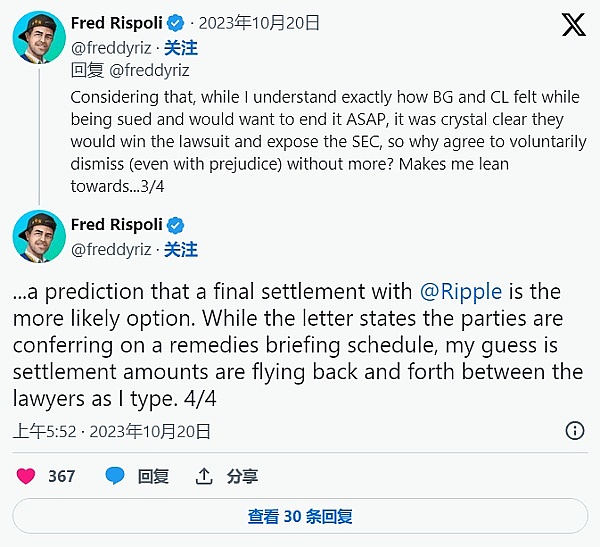Open the avatar on the top tweet
The width and height of the screenshot is (600, 547).
(x=40, y=38)
